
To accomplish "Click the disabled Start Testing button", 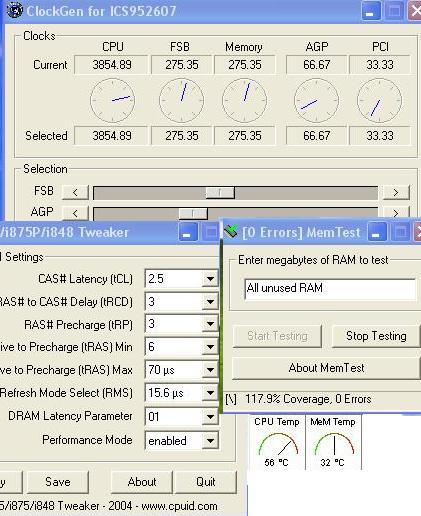I will tap(277, 336).
